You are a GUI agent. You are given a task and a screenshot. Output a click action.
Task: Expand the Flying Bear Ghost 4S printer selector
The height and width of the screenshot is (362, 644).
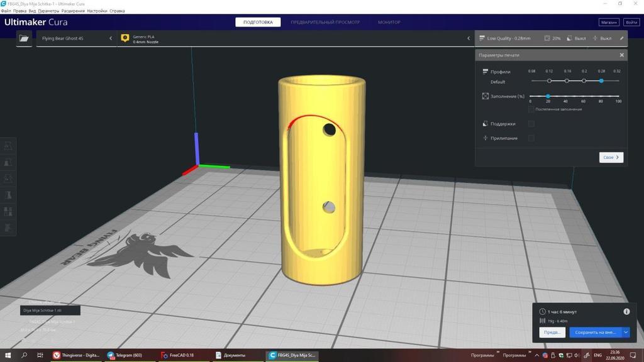(111, 38)
